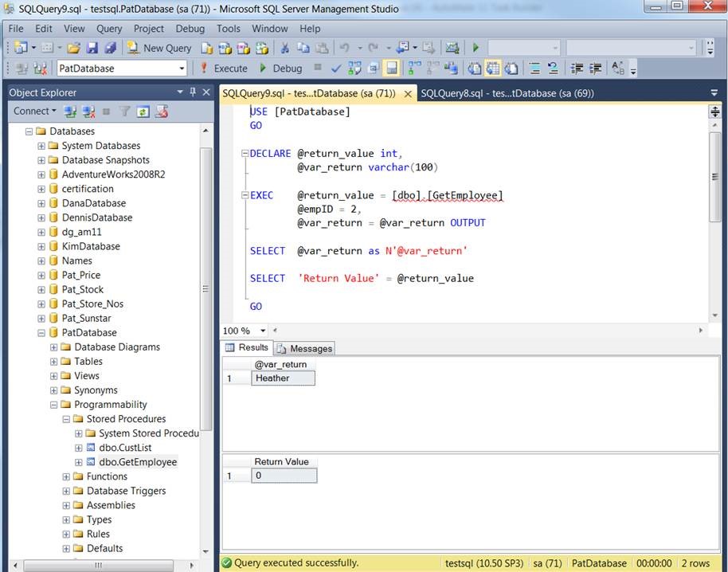Viewport: 728px width, 572px height.
Task: Switch to the Messages tab
Action: click(304, 348)
